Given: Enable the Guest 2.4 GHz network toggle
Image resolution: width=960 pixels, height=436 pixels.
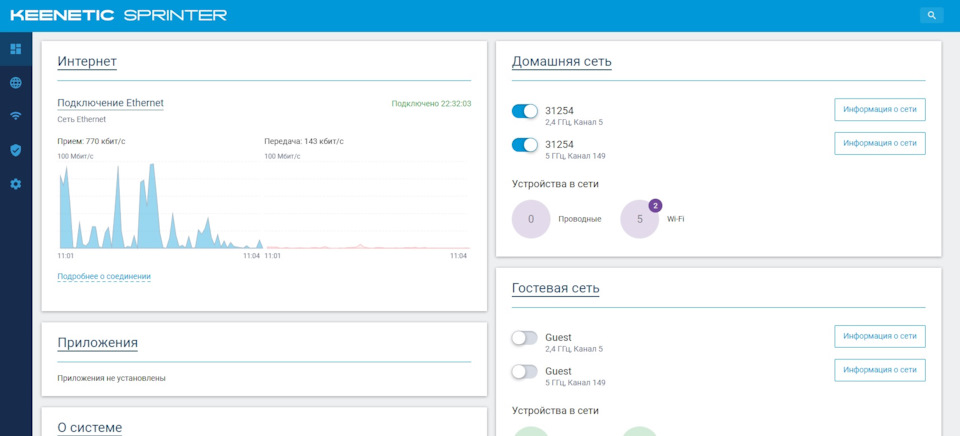Looking at the screenshot, I should tap(525, 337).
